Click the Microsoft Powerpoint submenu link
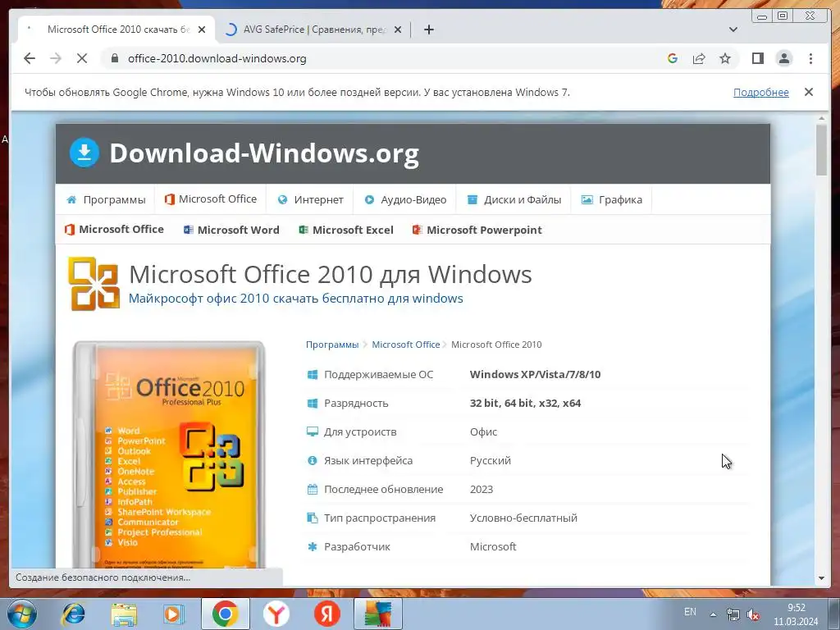840x630 pixels. [477, 230]
